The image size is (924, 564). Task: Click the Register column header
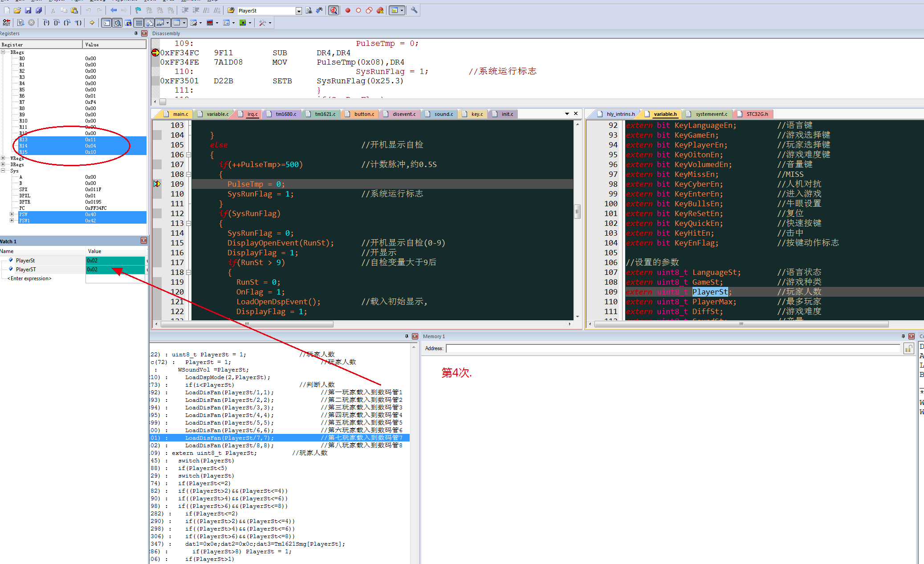coord(41,45)
